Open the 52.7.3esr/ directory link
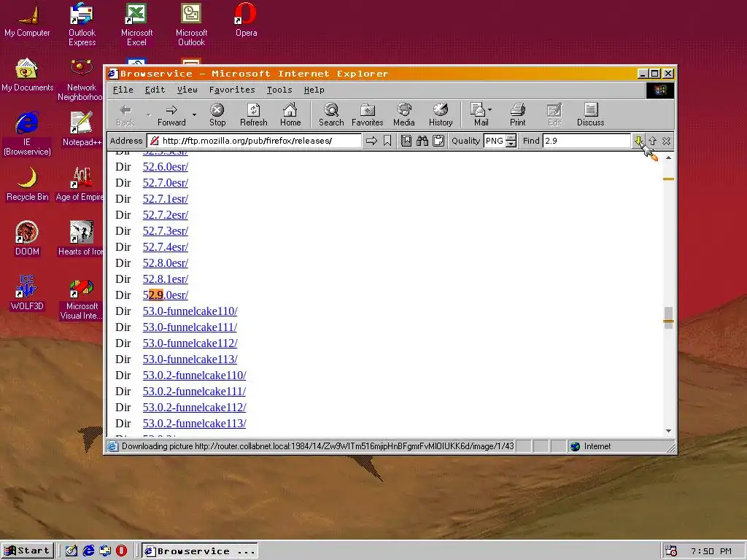This screenshot has height=560, width=747. tap(166, 231)
